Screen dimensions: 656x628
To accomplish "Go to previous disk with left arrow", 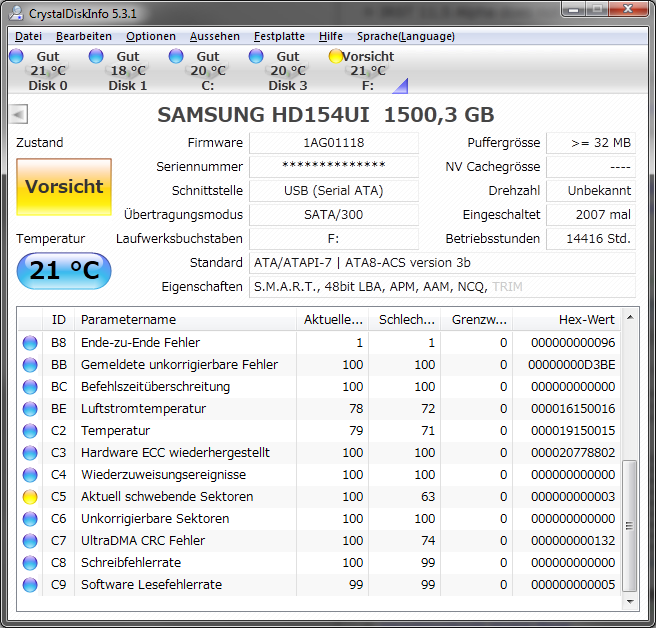I will click(x=19, y=114).
